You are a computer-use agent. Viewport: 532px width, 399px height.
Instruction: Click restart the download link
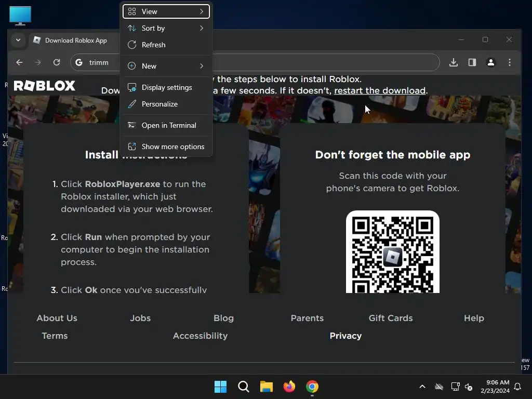coord(380,90)
